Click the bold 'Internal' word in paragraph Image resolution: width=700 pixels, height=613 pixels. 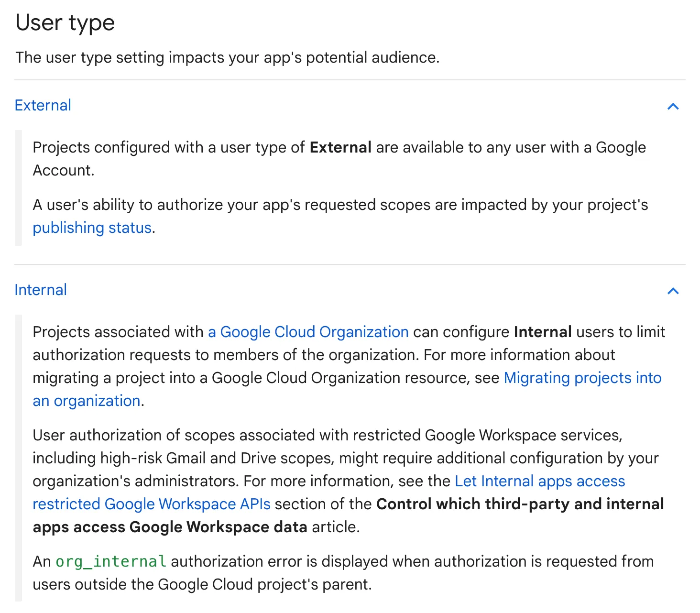coord(543,332)
